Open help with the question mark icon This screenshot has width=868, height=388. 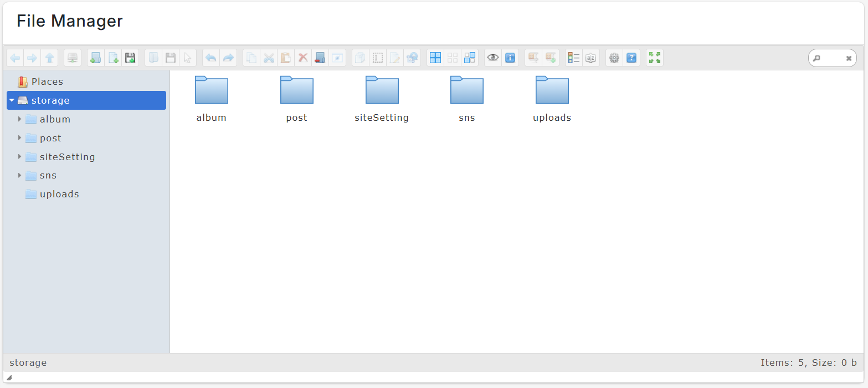click(x=631, y=58)
